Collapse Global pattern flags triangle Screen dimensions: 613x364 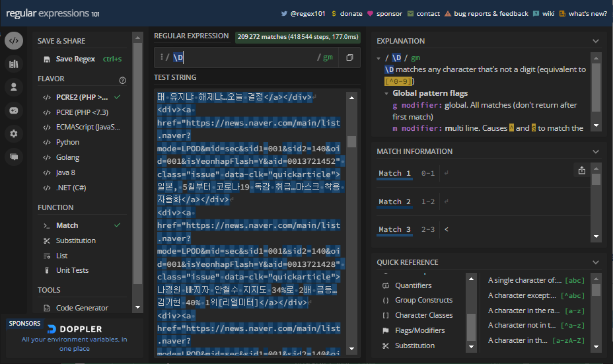pyautogui.click(x=386, y=94)
